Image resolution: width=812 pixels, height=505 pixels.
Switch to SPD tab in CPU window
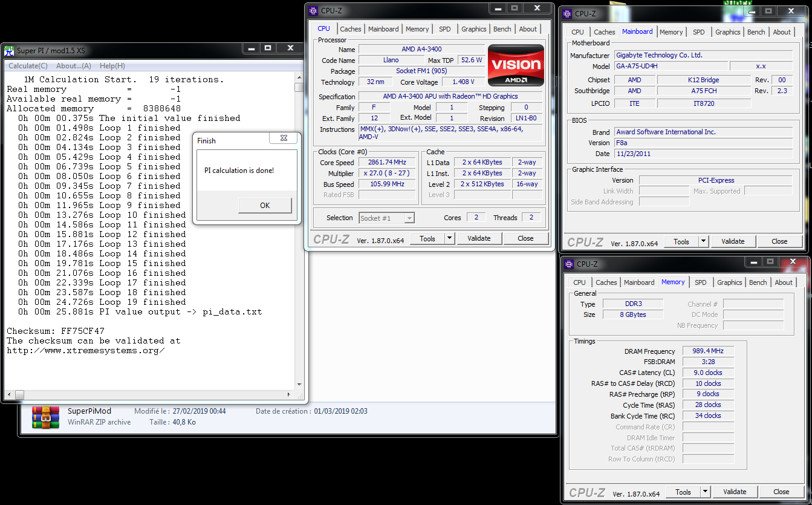[x=445, y=29]
